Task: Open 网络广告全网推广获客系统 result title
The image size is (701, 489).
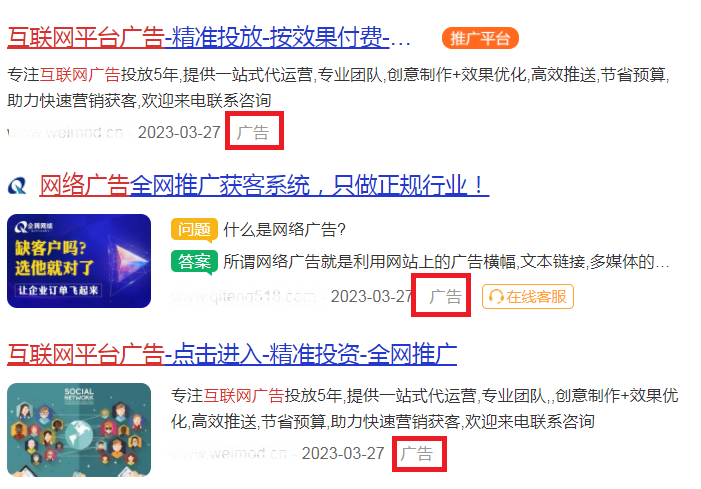Action: pyautogui.click(x=264, y=185)
